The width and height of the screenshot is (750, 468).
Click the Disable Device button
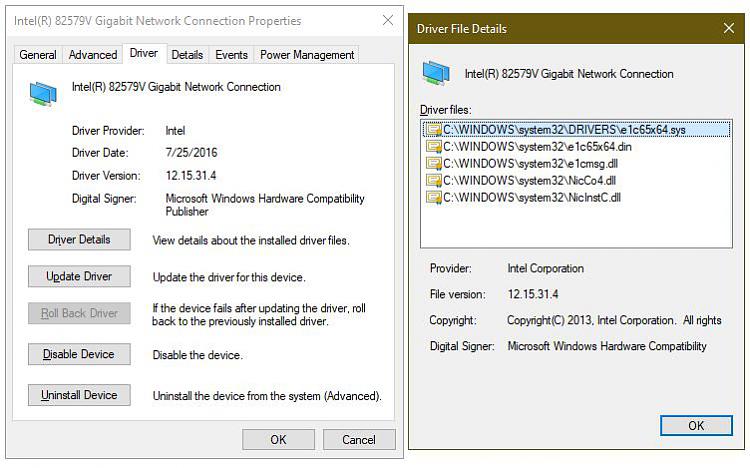coord(79,354)
